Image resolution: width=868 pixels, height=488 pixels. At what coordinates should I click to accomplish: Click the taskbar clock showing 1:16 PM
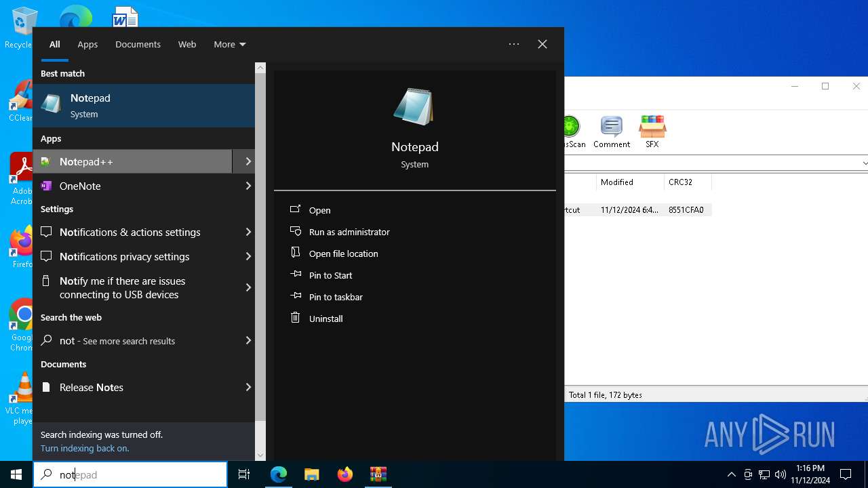(810, 474)
